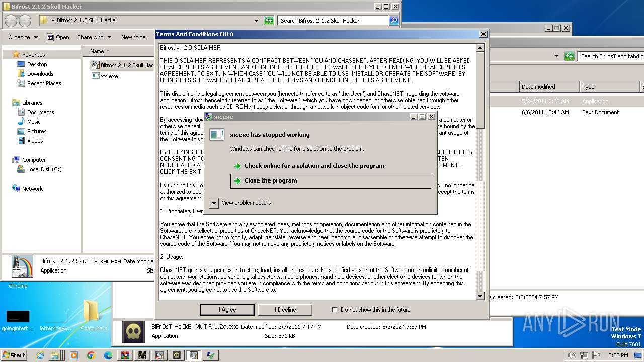
Task: Click scroll down arrow in the EULA text
Action: 480,296
